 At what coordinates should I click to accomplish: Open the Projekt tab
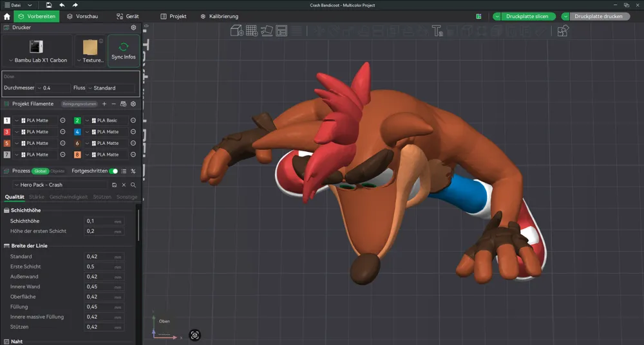tap(173, 17)
